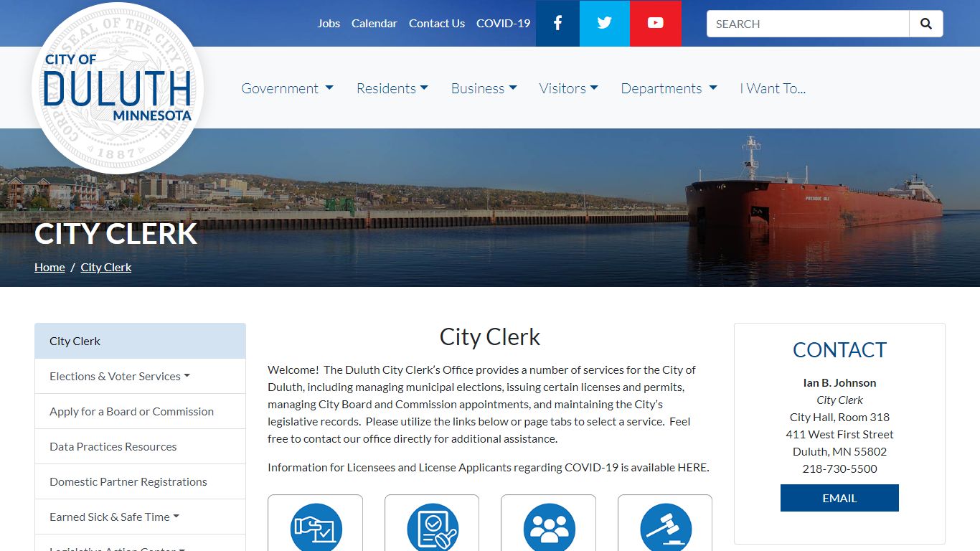Click the HERE link for COVID-19 information
The height and width of the screenshot is (551, 980).
[692, 467]
